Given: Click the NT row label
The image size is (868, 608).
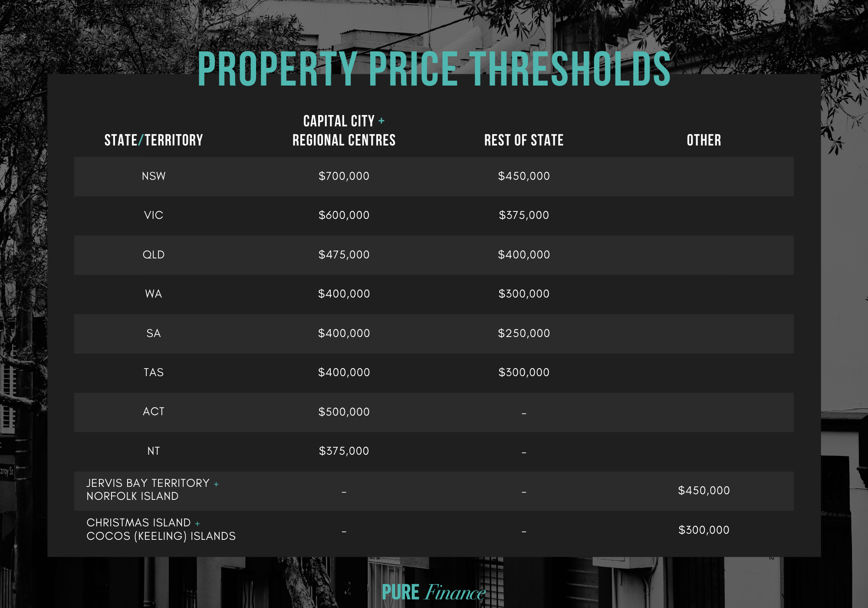Looking at the screenshot, I should pos(154,451).
